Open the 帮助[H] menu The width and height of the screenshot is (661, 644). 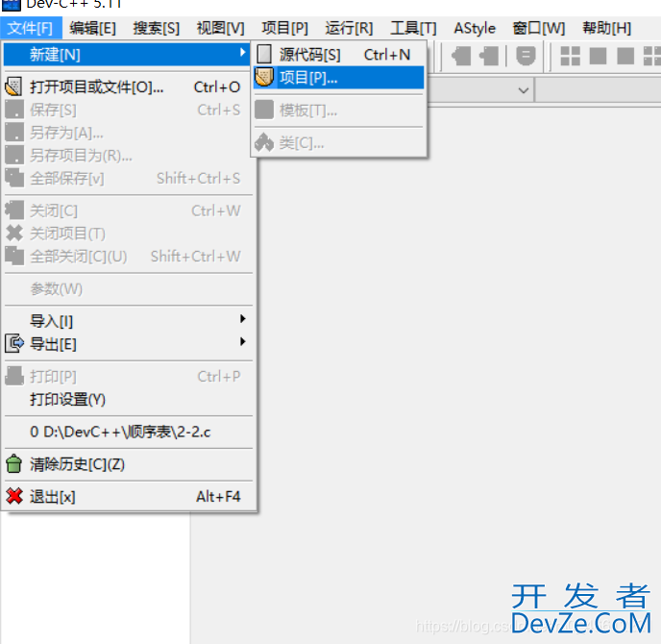(x=606, y=28)
